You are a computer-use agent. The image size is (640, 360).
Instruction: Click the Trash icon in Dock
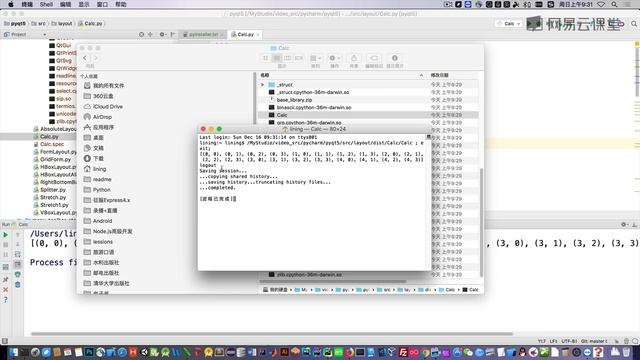point(626,352)
